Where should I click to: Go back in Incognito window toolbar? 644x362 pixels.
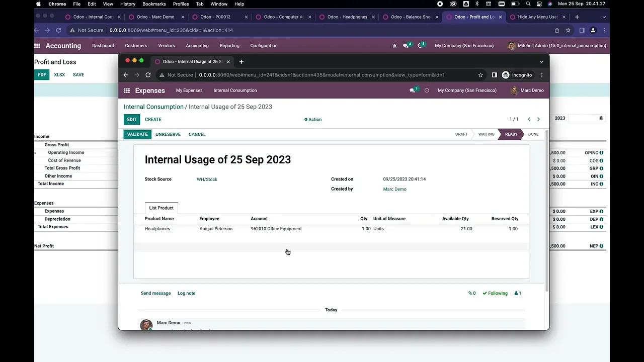[126, 75]
